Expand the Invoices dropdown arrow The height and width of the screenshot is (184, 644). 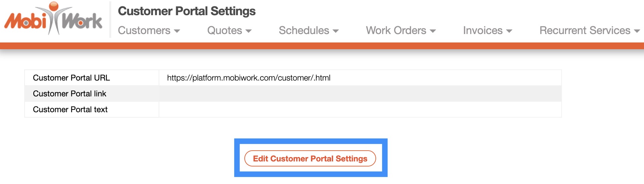point(509,31)
